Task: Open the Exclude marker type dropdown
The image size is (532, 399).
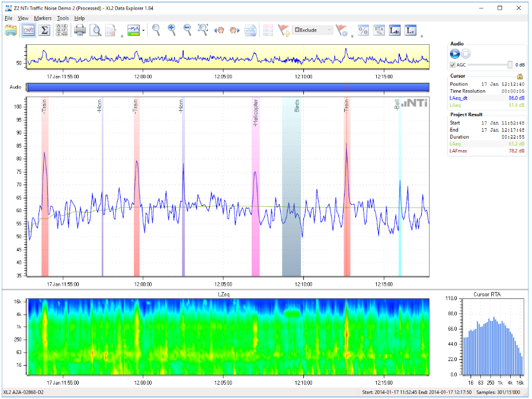Action: click(329, 30)
